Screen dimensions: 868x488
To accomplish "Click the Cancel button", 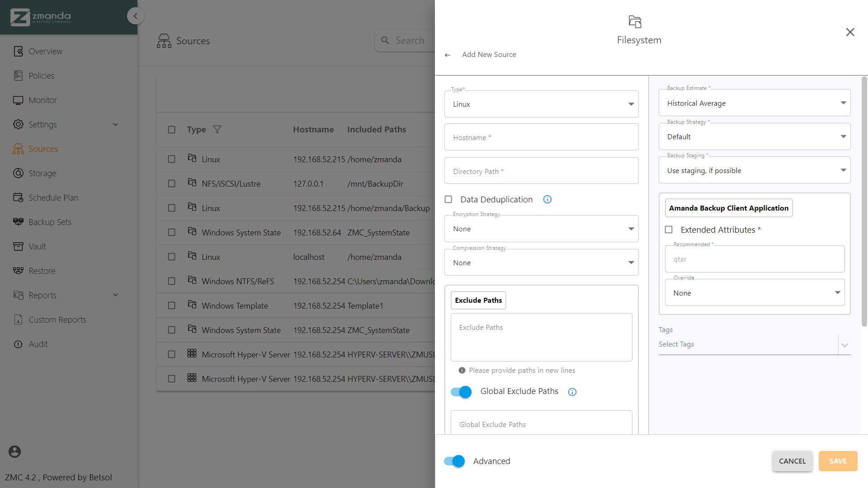I will click(x=792, y=461).
